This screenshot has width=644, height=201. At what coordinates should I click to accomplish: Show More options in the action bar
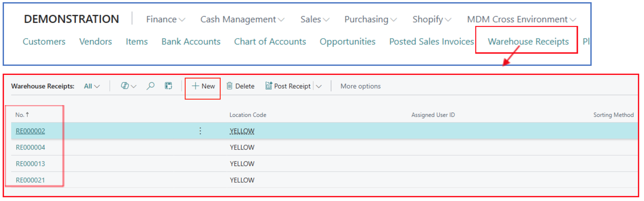tap(360, 86)
